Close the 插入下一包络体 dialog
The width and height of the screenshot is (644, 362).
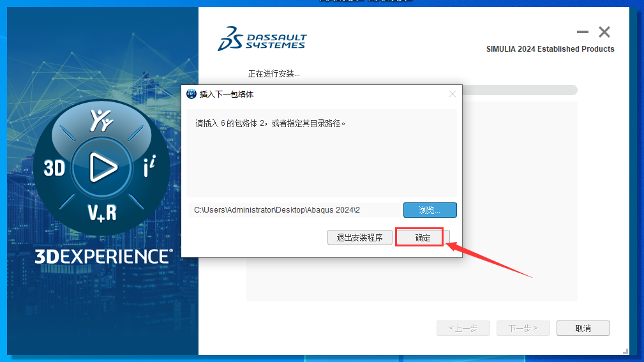pos(452,94)
